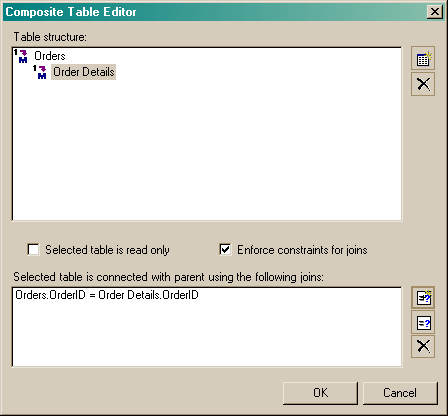Enable the Selected table is read only checkbox
This screenshot has height=416, width=448.
point(33,249)
